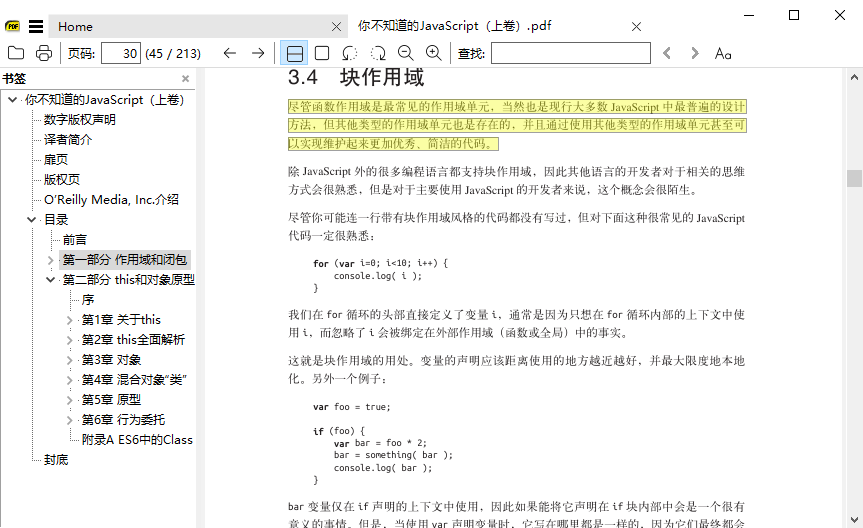The height and width of the screenshot is (528, 863).
Task: Rotate the page counterclockwise
Action: tap(350, 53)
